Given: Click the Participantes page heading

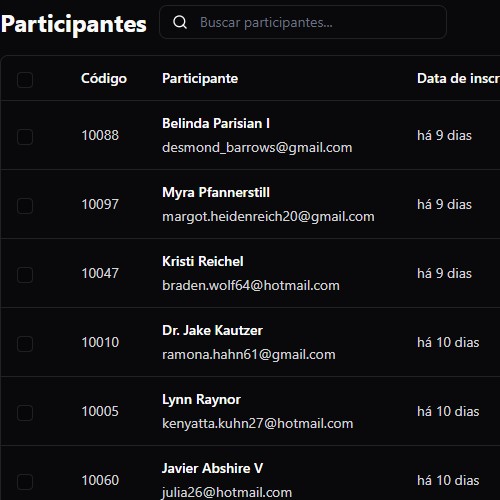Looking at the screenshot, I should (74, 24).
